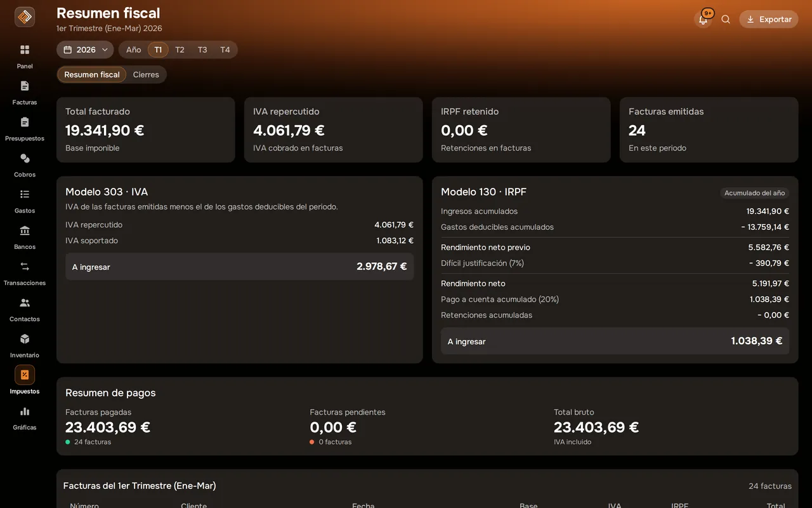The width and height of the screenshot is (812, 508).
Task: Select the T1 quarter option
Action: click(x=158, y=50)
